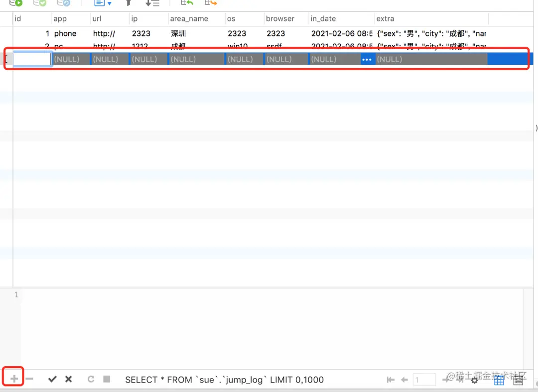This screenshot has height=392, width=538.
Task: Click the sort rows icon
Action: (x=152, y=3)
